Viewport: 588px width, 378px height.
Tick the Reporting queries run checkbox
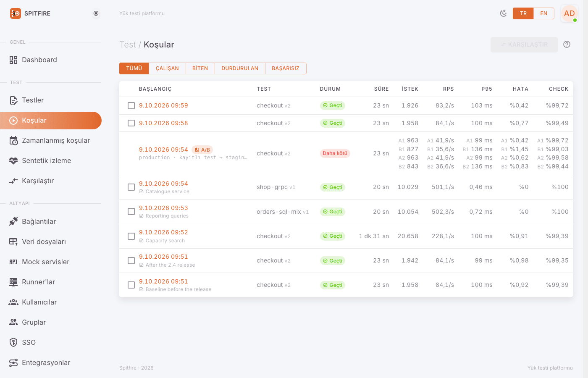[x=131, y=212]
